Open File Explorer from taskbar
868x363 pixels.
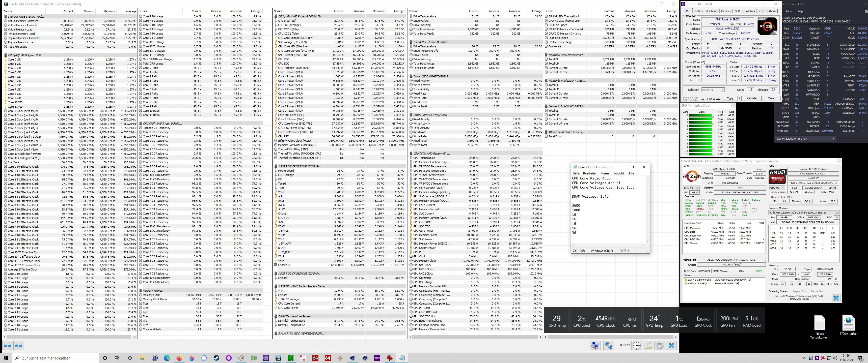click(x=142, y=358)
